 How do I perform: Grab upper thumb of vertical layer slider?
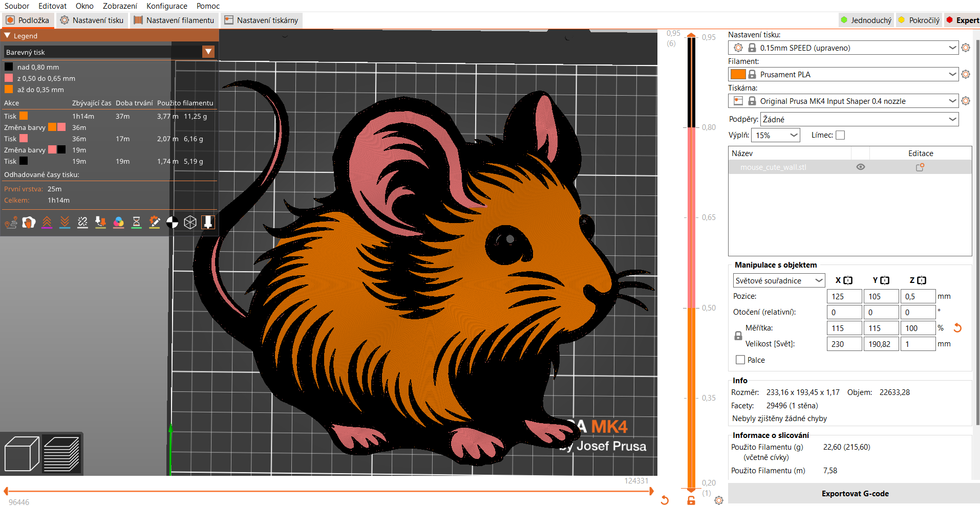(x=691, y=35)
